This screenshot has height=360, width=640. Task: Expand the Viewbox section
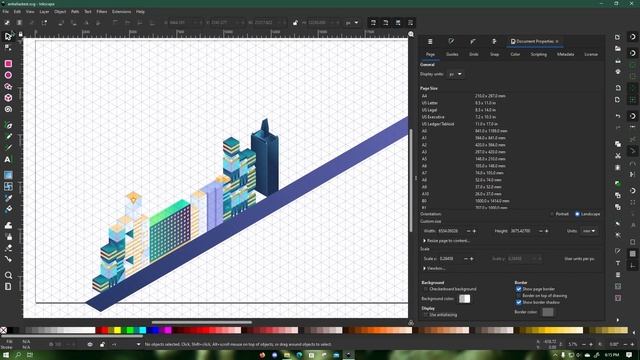coord(434,269)
